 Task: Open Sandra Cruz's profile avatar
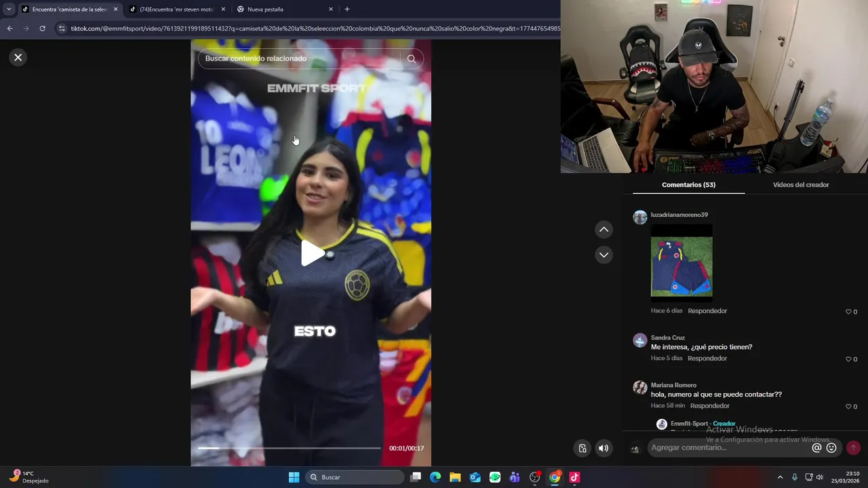(x=640, y=340)
